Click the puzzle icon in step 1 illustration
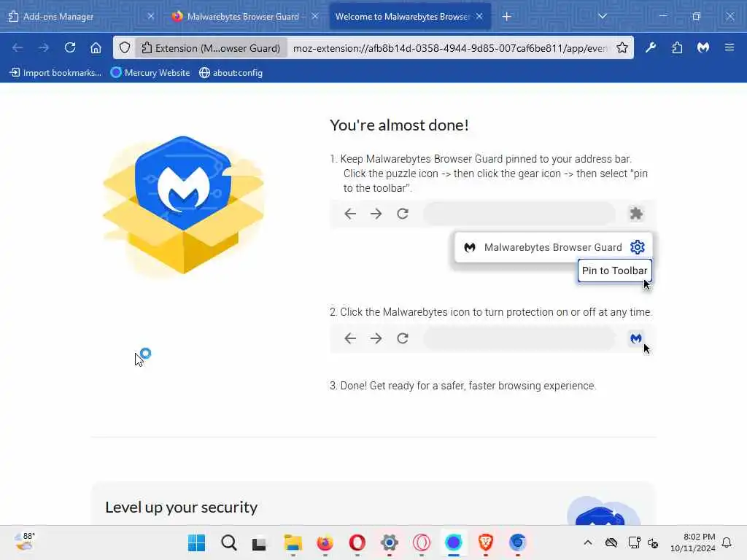Screen dimensions: 747x560 pos(636,214)
